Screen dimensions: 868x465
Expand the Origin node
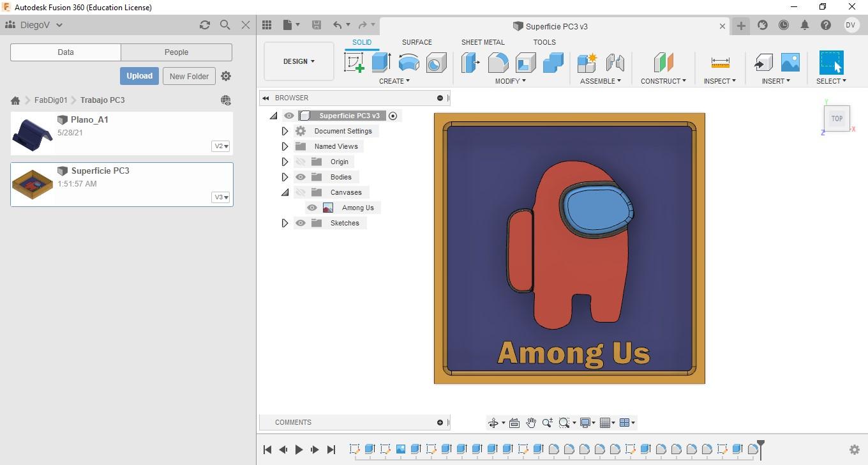click(285, 162)
